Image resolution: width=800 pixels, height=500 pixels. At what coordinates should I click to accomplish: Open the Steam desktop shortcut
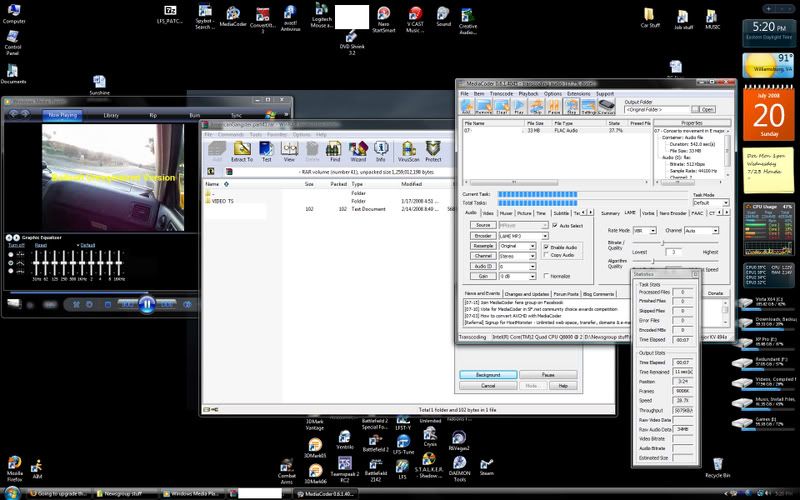tap(487, 467)
